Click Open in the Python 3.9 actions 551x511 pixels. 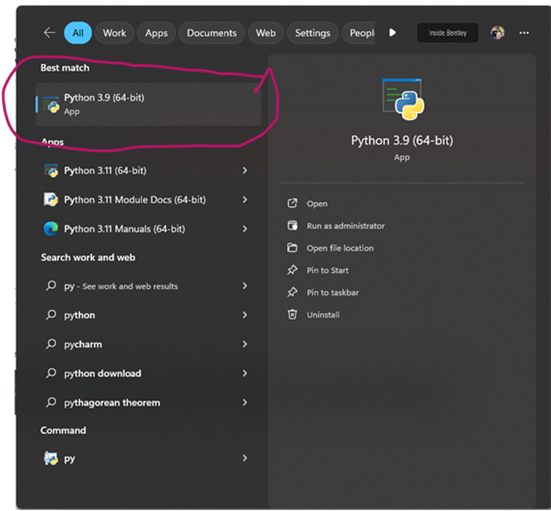[x=317, y=203]
